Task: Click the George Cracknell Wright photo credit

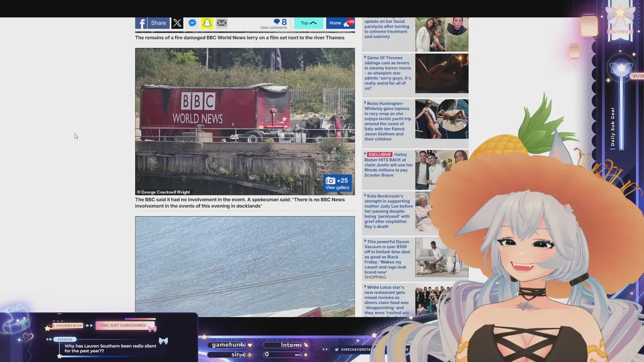Action: [163, 192]
